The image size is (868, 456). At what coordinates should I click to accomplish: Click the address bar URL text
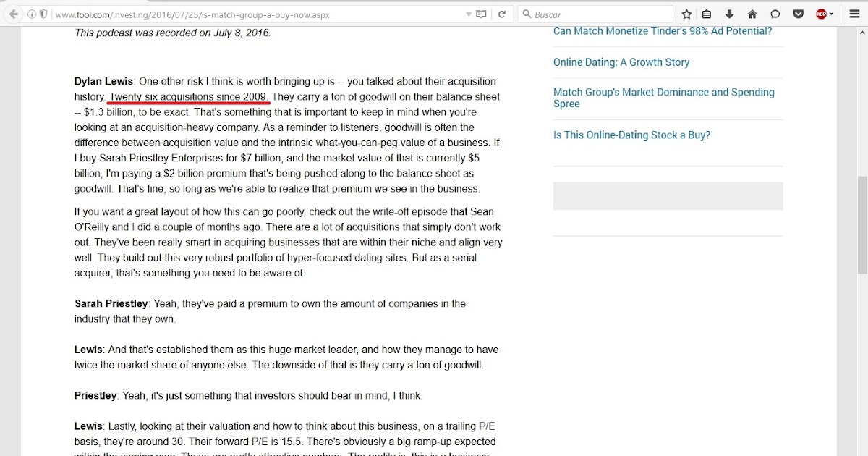click(x=192, y=14)
